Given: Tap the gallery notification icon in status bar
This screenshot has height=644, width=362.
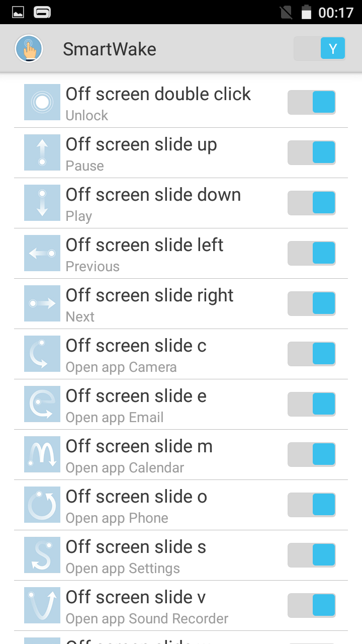Looking at the screenshot, I should [18, 13].
